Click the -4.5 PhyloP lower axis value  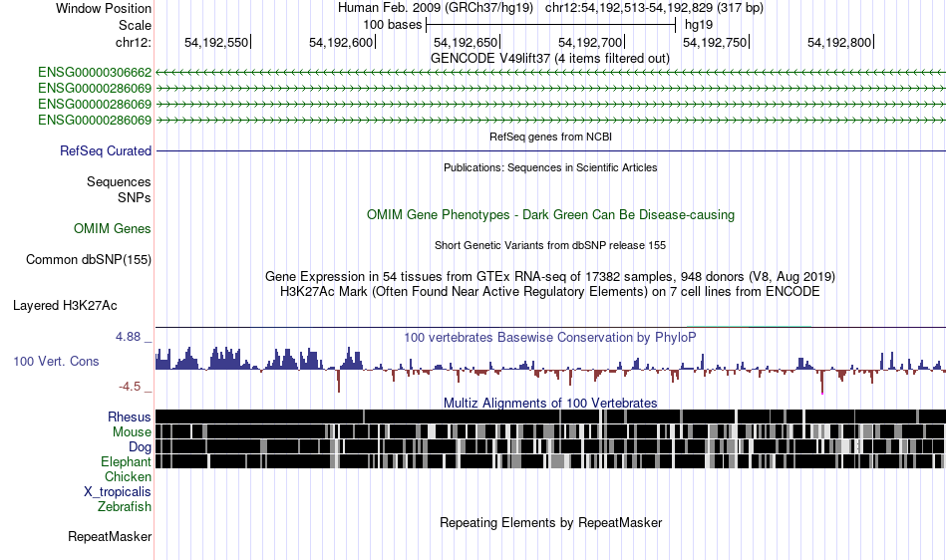click(x=130, y=387)
